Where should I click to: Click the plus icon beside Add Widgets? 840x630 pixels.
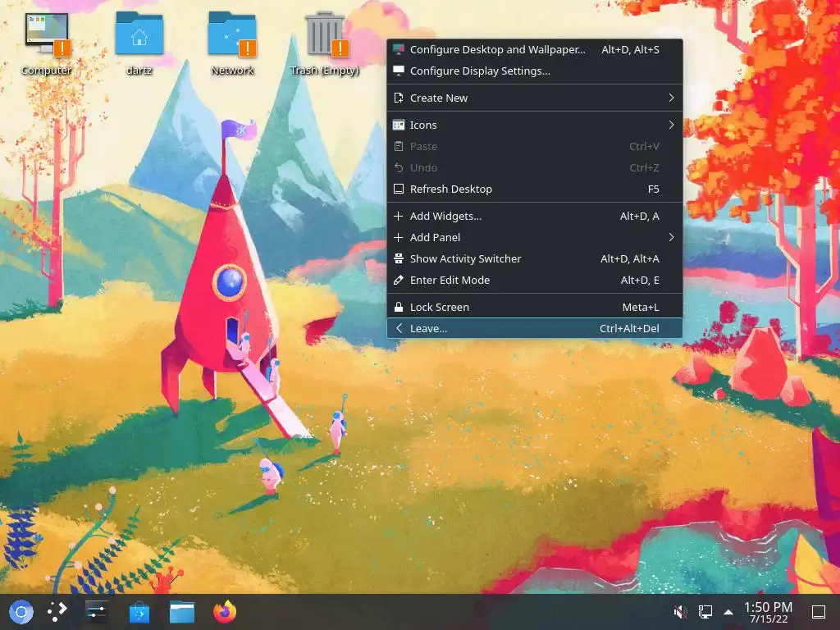[x=399, y=216]
